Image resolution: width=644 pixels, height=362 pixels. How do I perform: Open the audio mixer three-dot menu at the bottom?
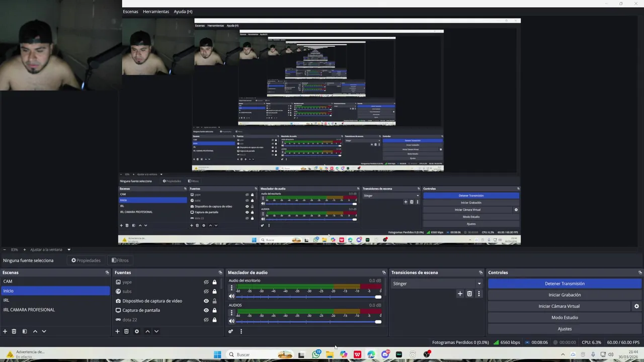point(241,331)
